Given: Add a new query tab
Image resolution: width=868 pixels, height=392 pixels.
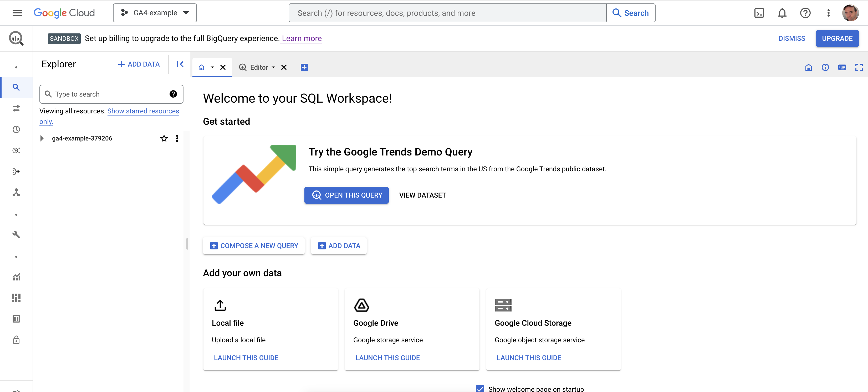Looking at the screenshot, I should pyautogui.click(x=304, y=67).
